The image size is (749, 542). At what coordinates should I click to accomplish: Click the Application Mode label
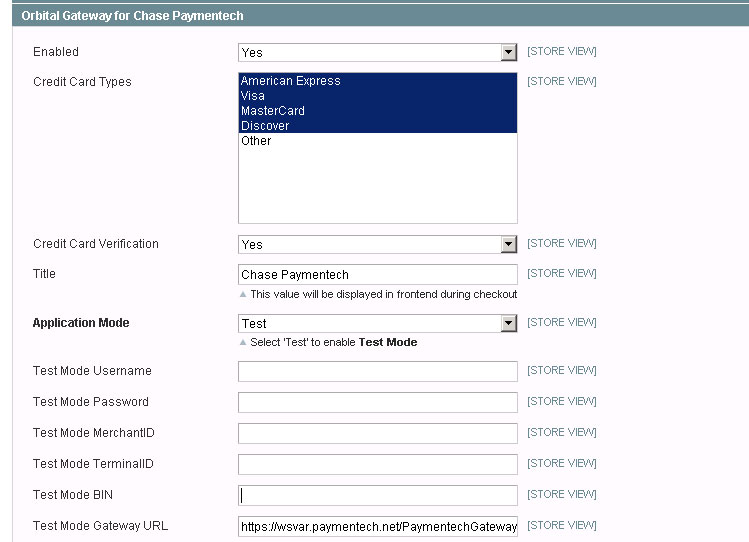click(x=81, y=323)
